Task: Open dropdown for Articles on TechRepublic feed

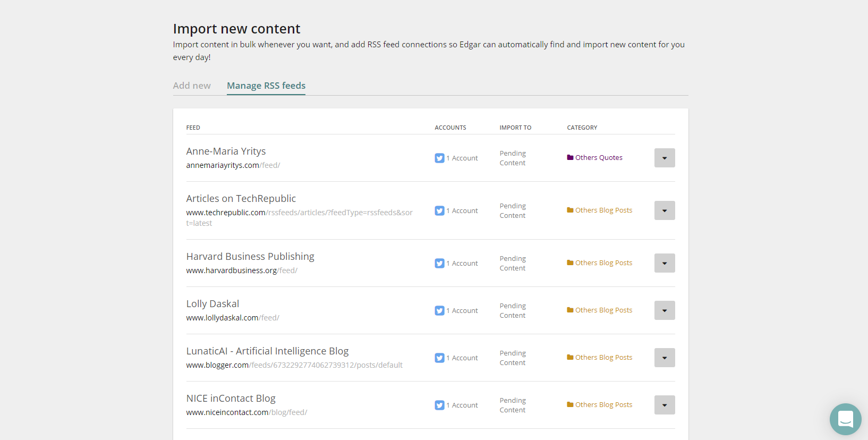Action: 665,210
